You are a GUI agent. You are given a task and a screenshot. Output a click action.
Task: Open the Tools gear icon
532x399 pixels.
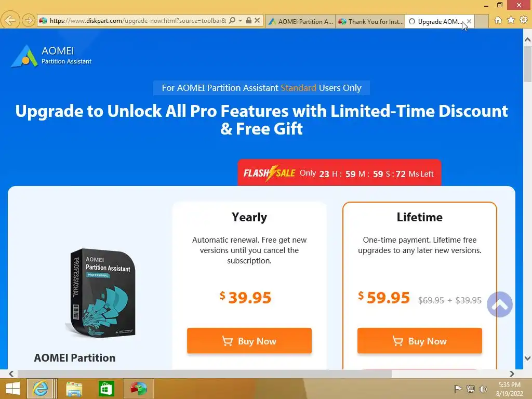tap(524, 20)
